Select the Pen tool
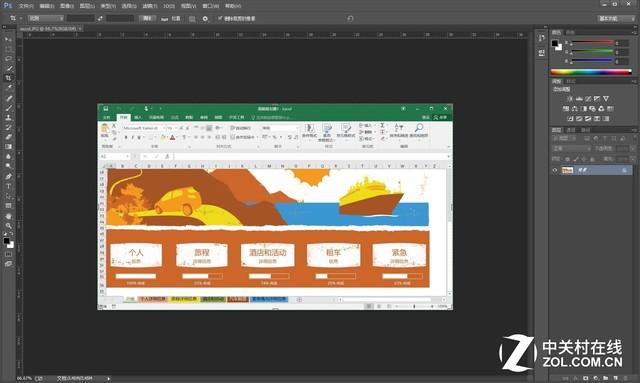 8,176
